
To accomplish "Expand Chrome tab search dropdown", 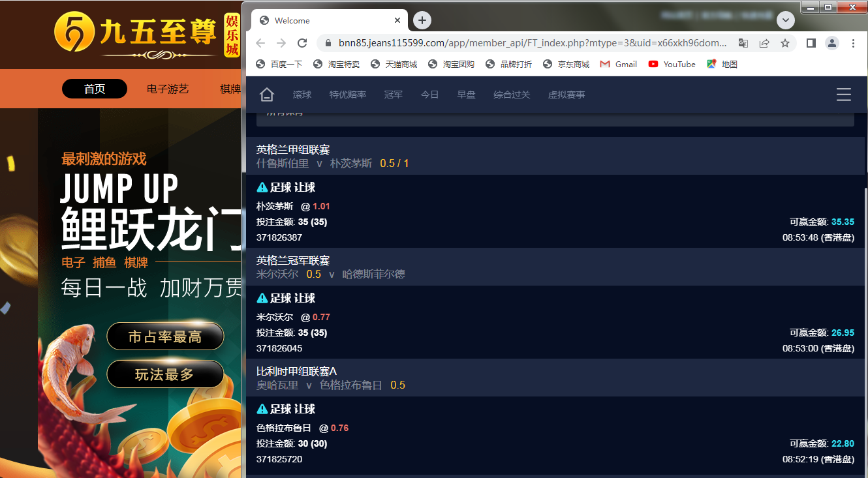I will click(786, 20).
